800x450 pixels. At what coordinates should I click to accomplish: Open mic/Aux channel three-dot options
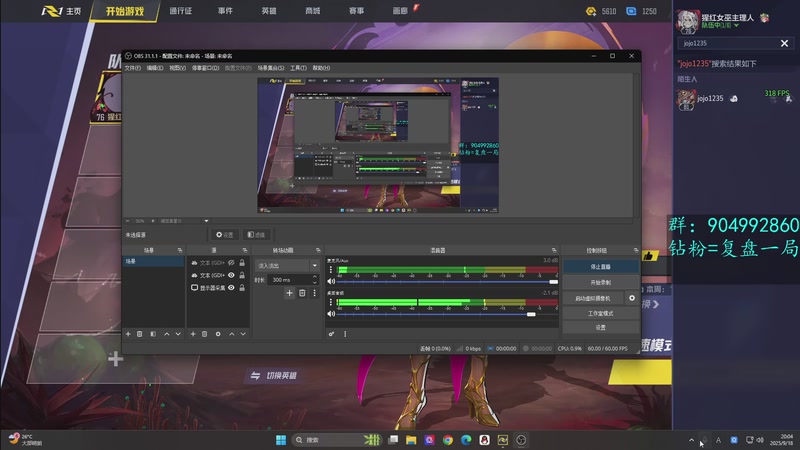[x=331, y=269]
